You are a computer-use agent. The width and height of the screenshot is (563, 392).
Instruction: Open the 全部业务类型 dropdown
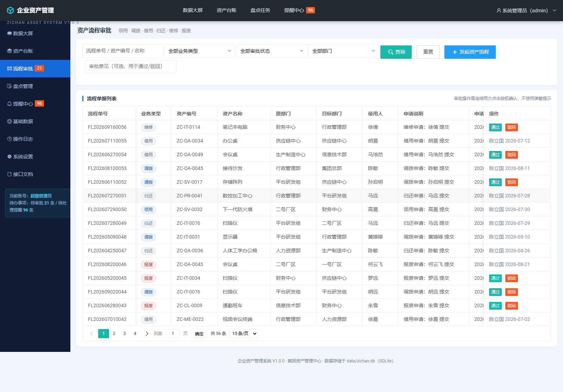(200, 51)
